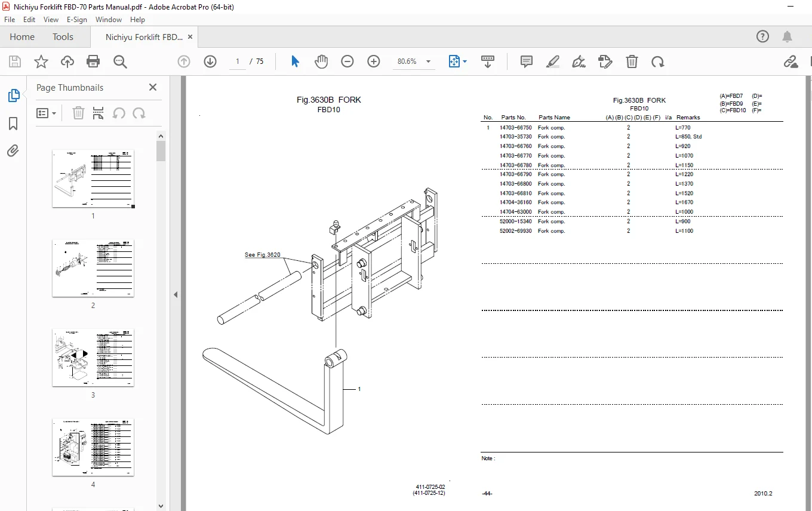
Task: Open the thumbnails options dropdown menu
Action: 46,113
